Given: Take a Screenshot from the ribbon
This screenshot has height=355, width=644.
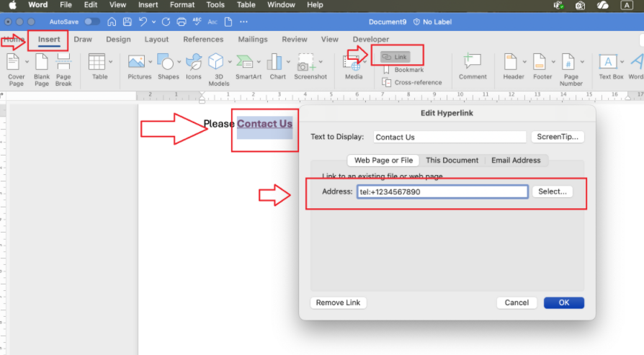Looking at the screenshot, I should tap(310, 67).
